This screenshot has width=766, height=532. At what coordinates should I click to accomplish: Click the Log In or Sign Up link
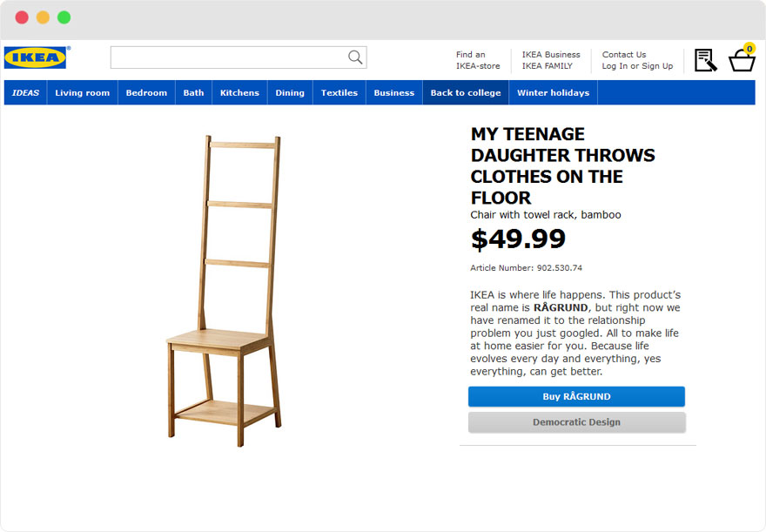pos(637,66)
